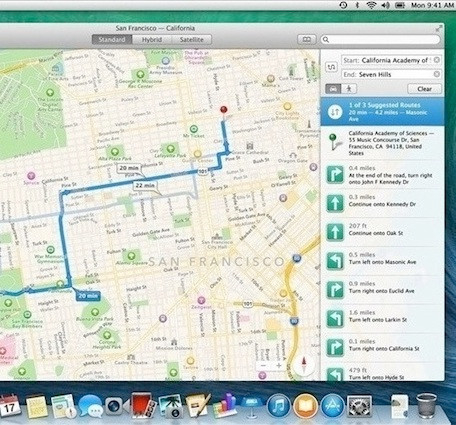Click the Buena Vista Park marker

tap(95, 312)
